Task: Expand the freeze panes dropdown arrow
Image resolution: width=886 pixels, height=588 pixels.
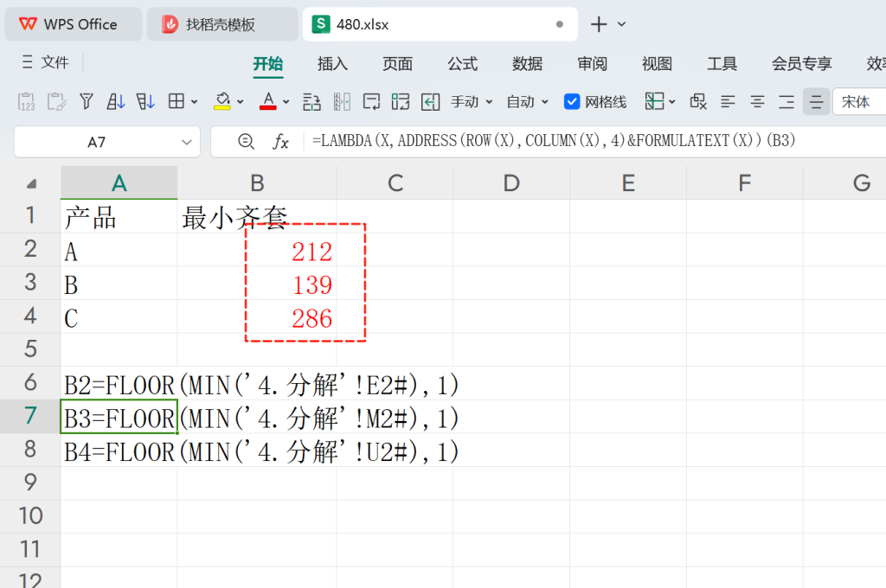Action: coord(671,102)
